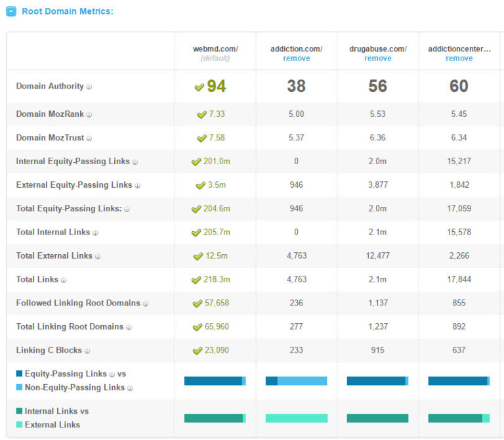Click Total Linking Root Domains value 277
Image resolution: width=504 pixels, height=440 pixels.
point(297,326)
